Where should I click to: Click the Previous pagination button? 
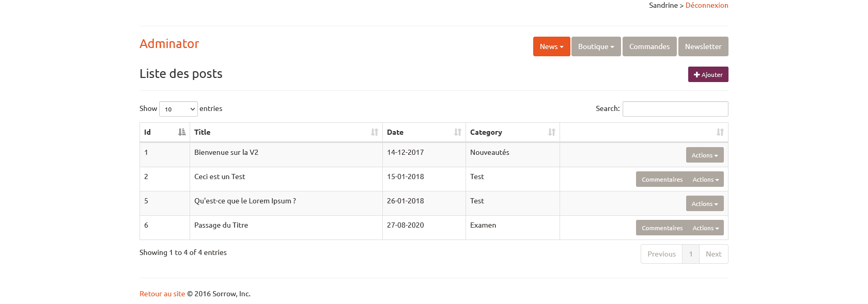coord(661,254)
